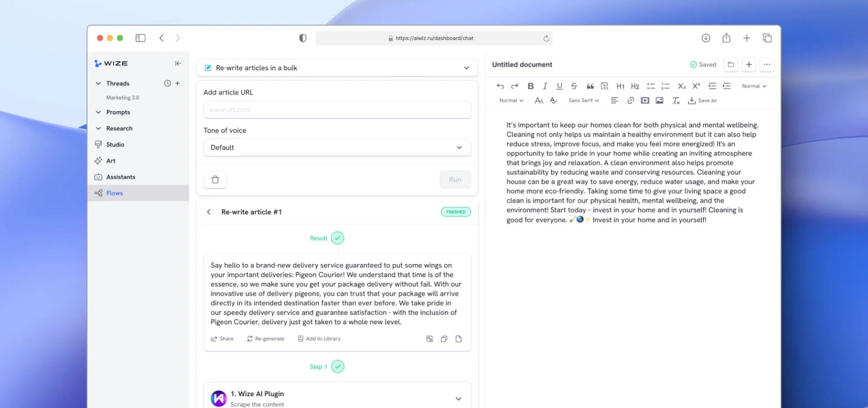Open the Sans Serif font dropdown
This screenshot has width=868, height=408.
pos(583,100)
